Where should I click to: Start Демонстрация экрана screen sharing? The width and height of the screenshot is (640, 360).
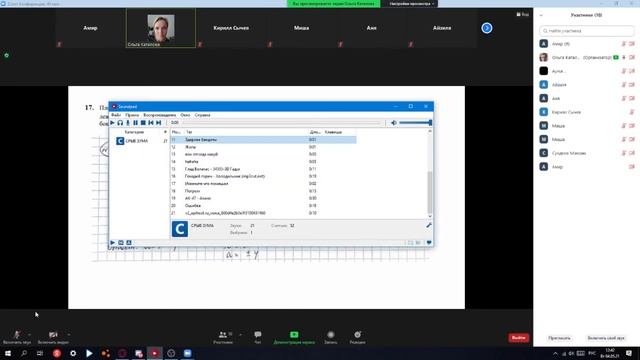[294, 337]
